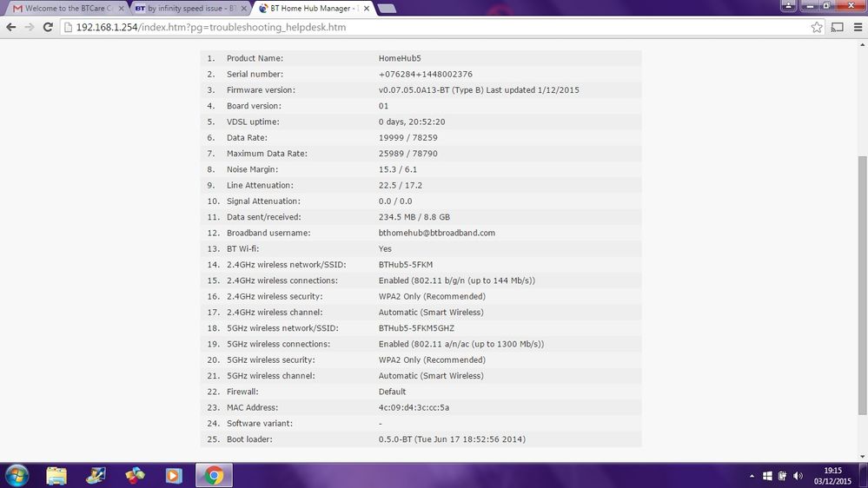Click Line Attenuation value 22.5 / 17.2
The width and height of the screenshot is (868, 488).
401,185
